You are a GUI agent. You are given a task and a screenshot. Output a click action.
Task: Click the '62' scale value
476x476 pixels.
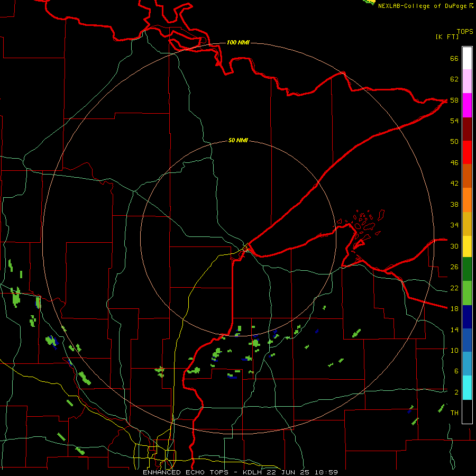(454, 79)
